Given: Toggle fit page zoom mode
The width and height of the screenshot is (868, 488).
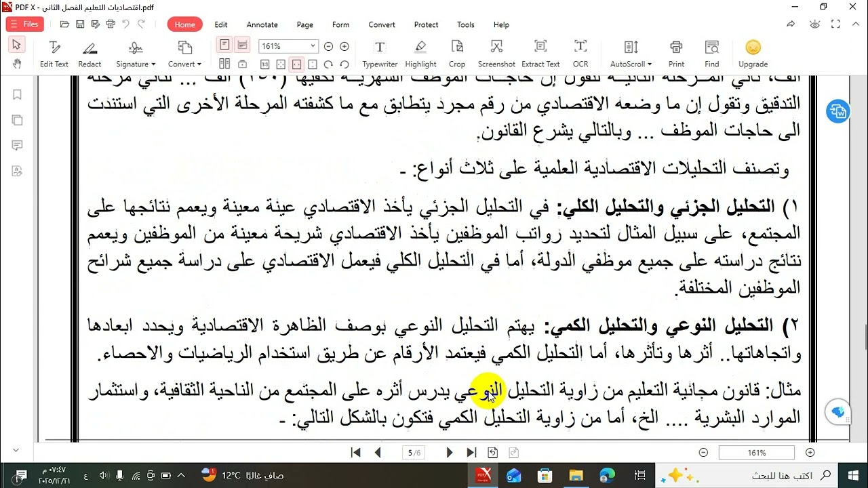Looking at the screenshot, I should point(281,64).
